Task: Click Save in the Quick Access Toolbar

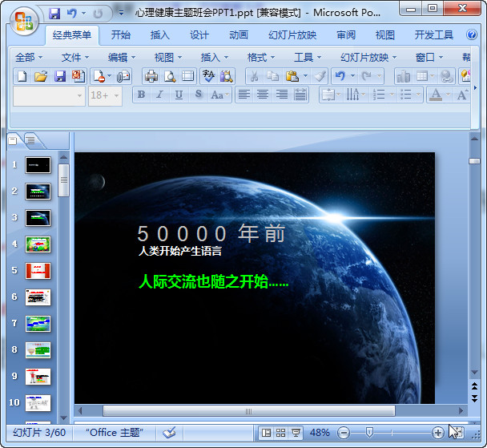Action: click(54, 14)
